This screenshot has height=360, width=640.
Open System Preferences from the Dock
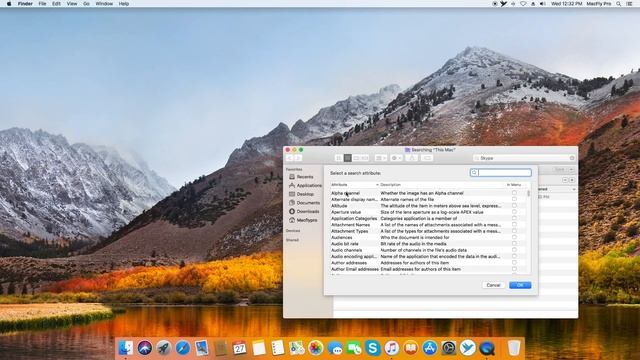449,348
